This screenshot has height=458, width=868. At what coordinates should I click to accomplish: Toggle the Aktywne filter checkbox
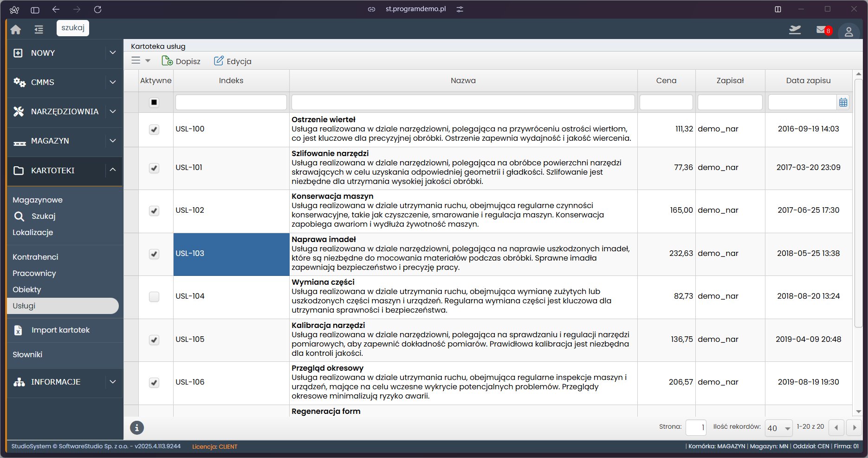[154, 103]
